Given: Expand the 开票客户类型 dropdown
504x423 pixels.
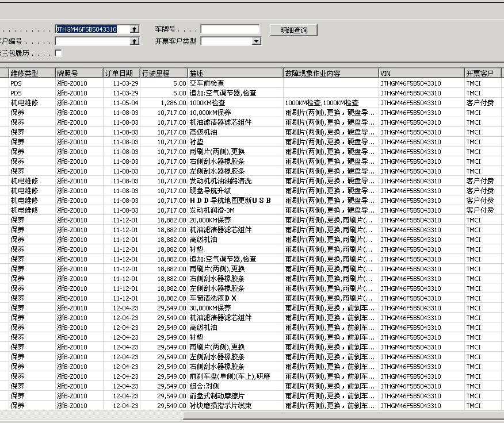Looking at the screenshot, I should (256, 41).
